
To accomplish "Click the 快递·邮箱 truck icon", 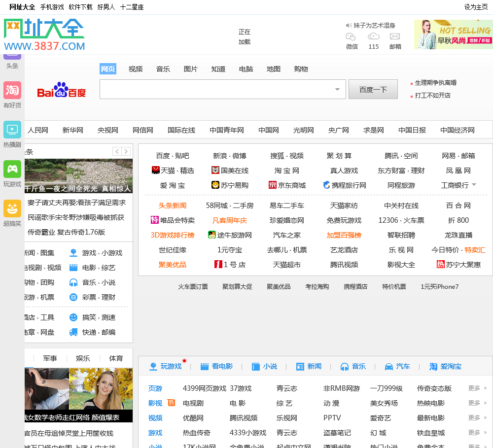I will point(73,332).
